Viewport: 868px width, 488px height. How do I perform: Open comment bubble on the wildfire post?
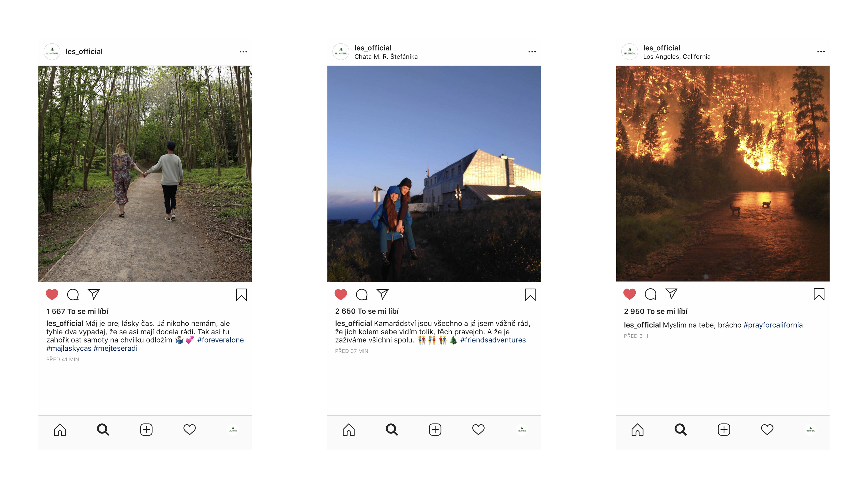[x=650, y=294]
